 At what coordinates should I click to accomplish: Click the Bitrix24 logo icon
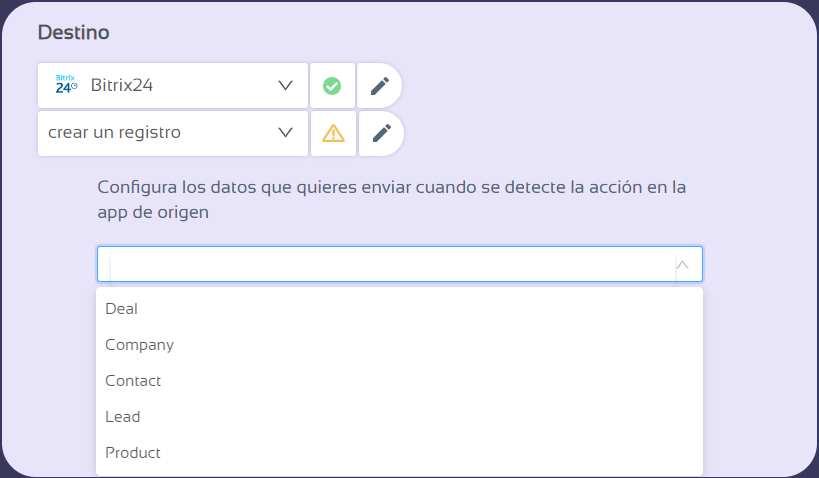[x=66, y=86]
